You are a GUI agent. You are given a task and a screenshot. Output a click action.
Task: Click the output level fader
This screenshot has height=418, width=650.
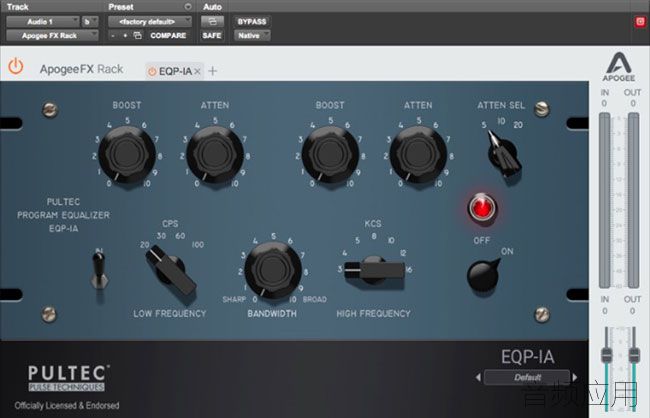633,356
